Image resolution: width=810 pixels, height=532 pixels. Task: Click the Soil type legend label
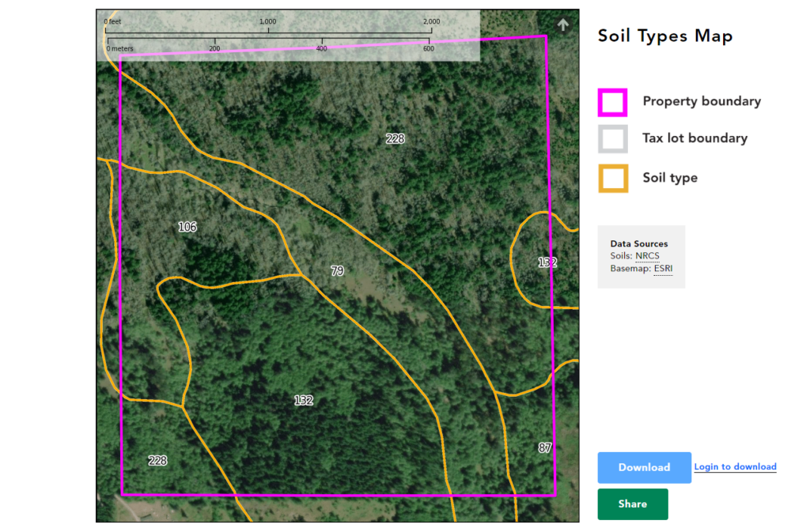tap(670, 178)
